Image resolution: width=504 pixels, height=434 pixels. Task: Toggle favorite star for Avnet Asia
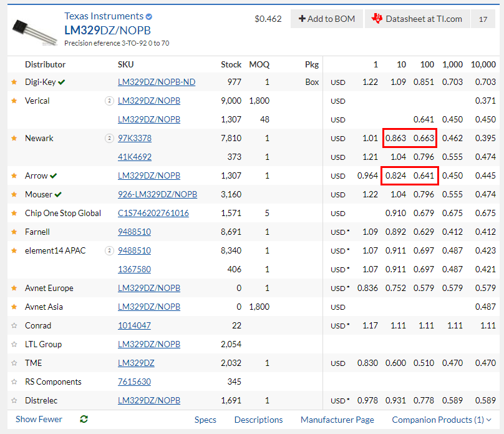[14, 307]
